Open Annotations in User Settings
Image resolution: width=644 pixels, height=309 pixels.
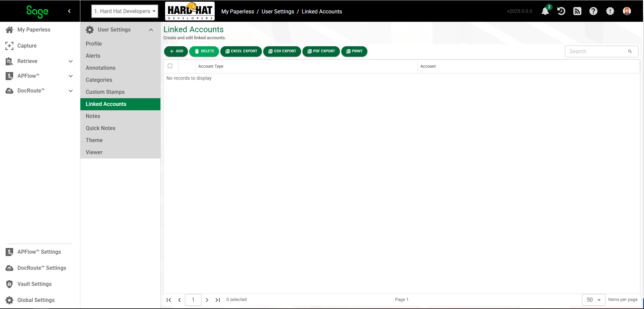(120, 68)
